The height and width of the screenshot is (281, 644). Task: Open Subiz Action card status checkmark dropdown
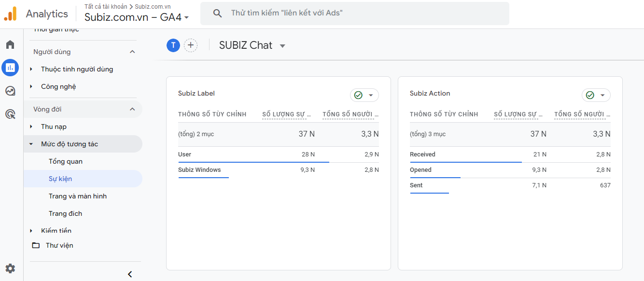596,95
